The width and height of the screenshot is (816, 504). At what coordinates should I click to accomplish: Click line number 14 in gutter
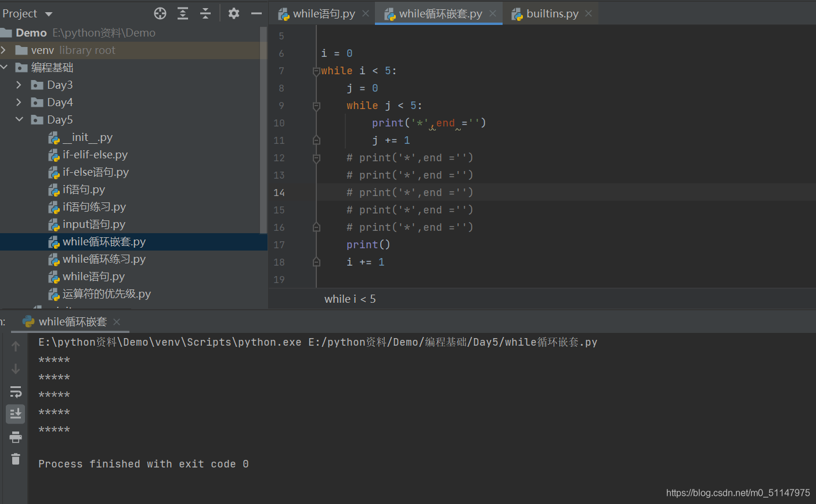(x=279, y=193)
